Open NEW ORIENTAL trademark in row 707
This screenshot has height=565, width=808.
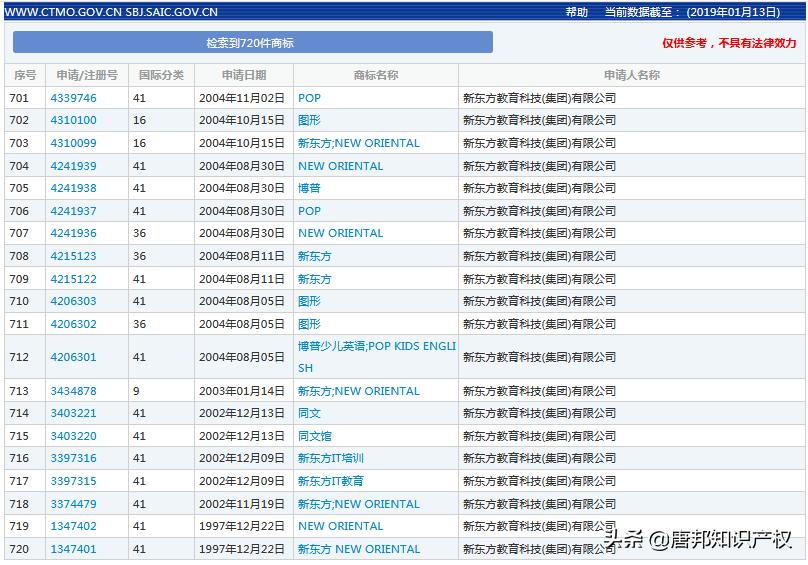(x=341, y=233)
